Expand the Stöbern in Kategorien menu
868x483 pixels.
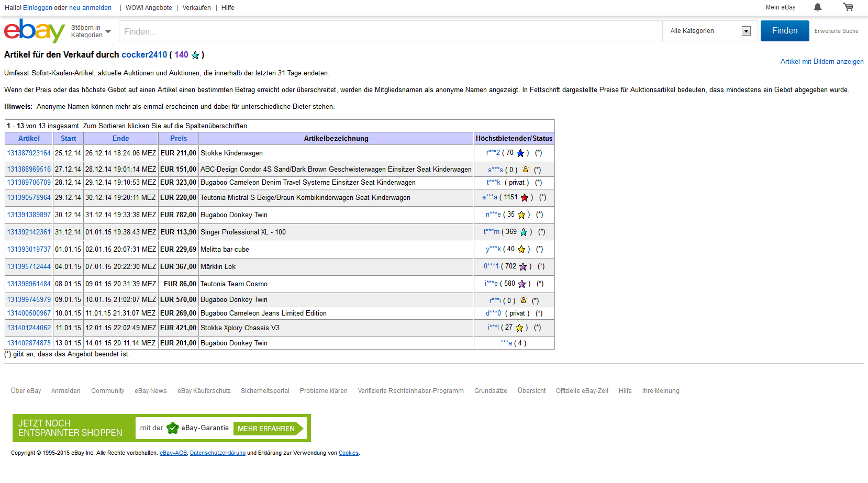(91, 31)
